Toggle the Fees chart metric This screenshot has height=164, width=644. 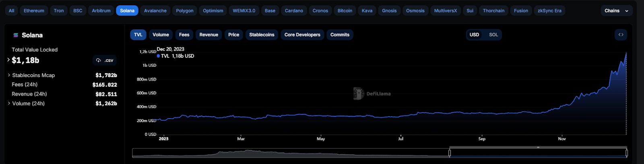click(184, 35)
